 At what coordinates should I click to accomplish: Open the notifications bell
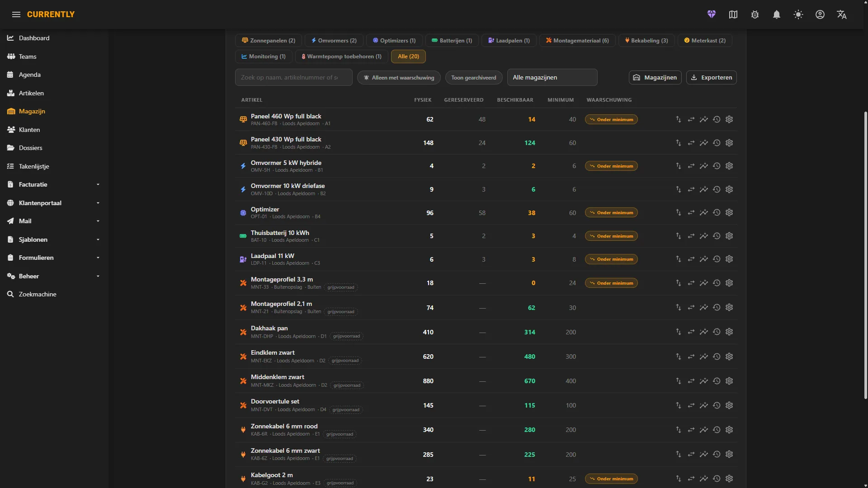777,14
